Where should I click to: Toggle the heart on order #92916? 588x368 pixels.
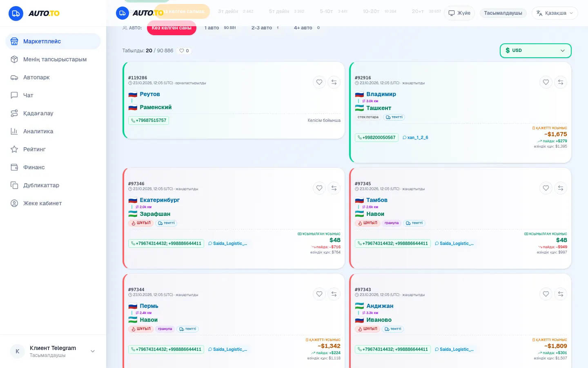(546, 82)
